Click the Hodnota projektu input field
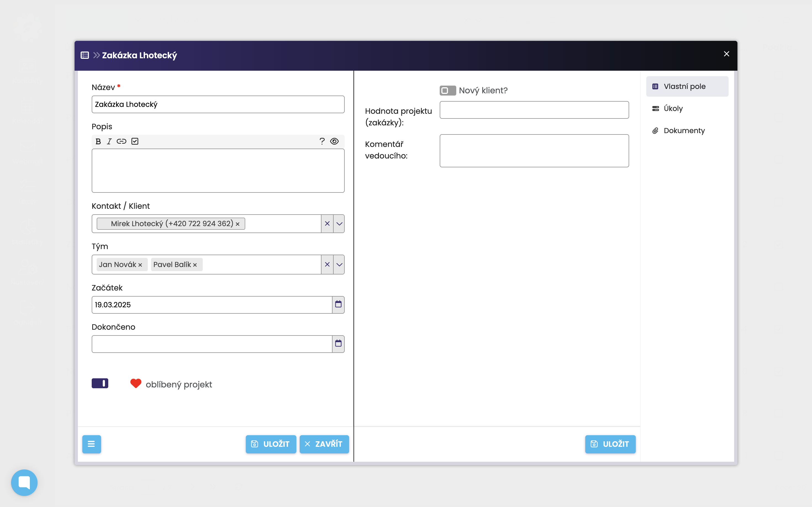Screen dimensions: 812x507 (534, 110)
